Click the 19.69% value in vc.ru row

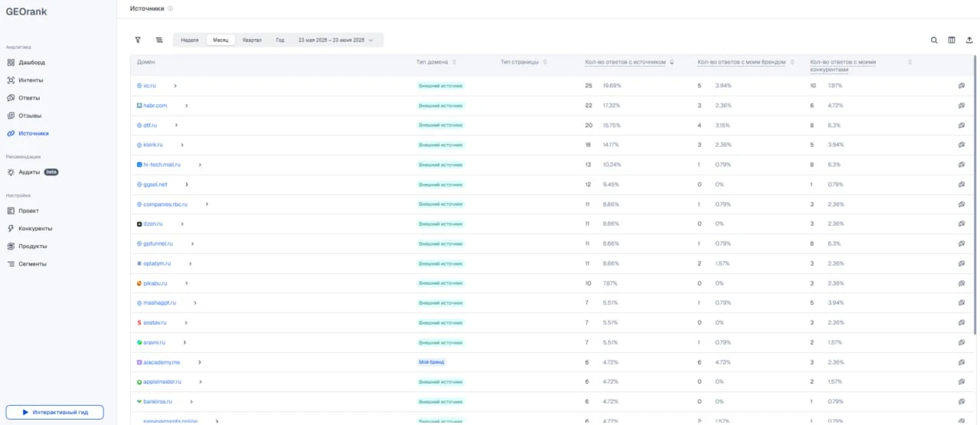click(612, 86)
